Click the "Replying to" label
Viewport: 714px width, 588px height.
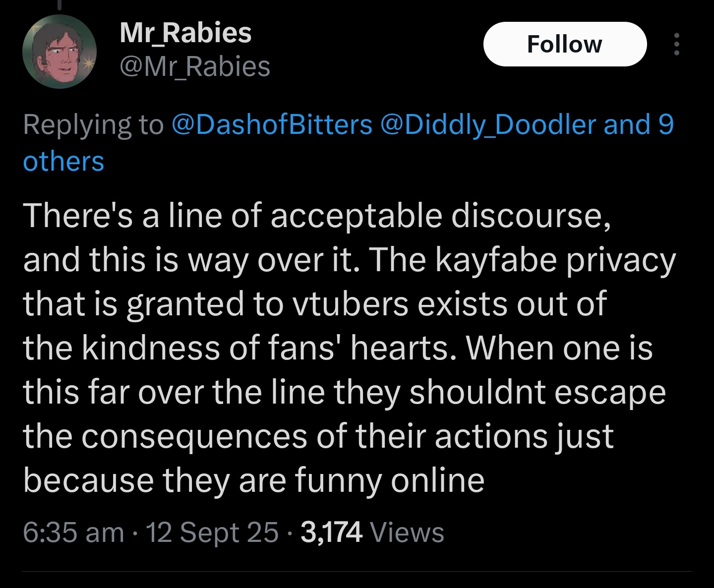pyautogui.click(x=93, y=124)
